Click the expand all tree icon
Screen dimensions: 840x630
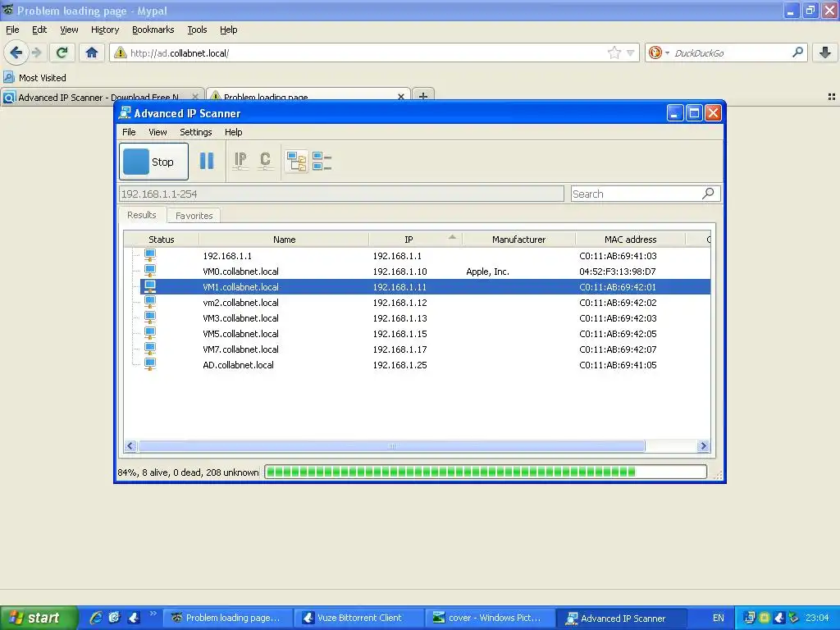(297, 162)
